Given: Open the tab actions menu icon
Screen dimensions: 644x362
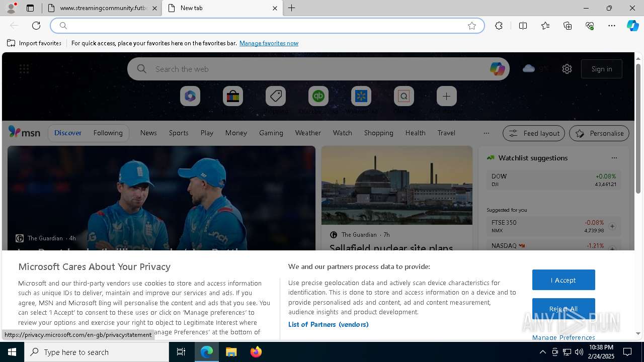Looking at the screenshot, I should pyautogui.click(x=30, y=8).
